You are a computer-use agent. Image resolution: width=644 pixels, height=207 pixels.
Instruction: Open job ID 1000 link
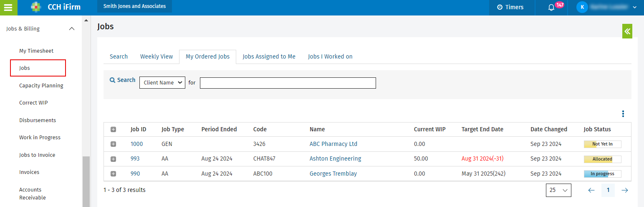(x=136, y=144)
